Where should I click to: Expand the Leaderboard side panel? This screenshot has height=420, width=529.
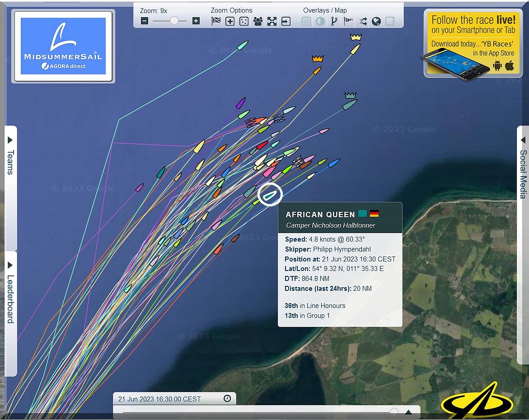point(10,294)
